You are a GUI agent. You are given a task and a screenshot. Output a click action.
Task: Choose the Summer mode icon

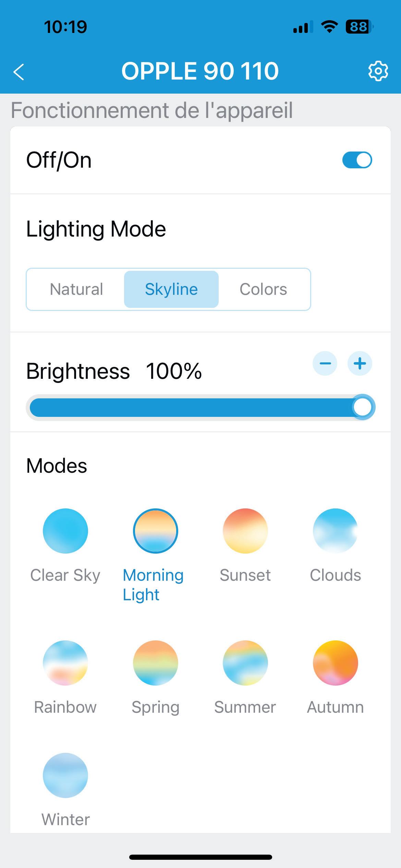pos(245,663)
